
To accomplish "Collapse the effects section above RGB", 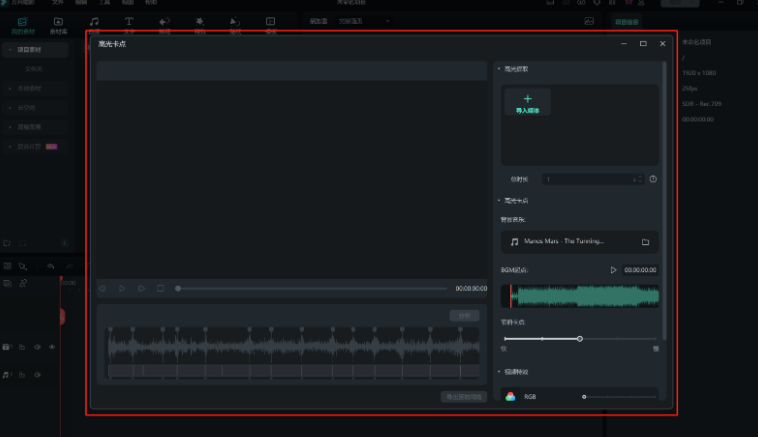I will [499, 372].
